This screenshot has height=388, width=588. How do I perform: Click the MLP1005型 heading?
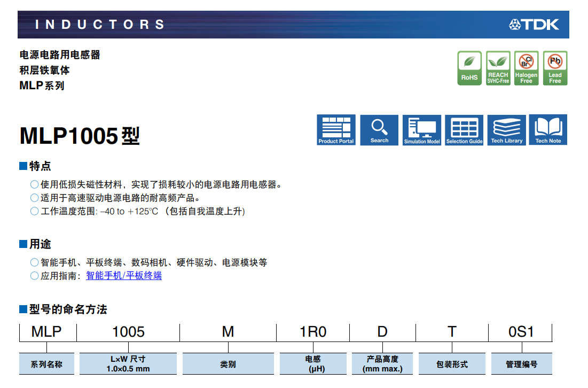pyautogui.click(x=80, y=136)
